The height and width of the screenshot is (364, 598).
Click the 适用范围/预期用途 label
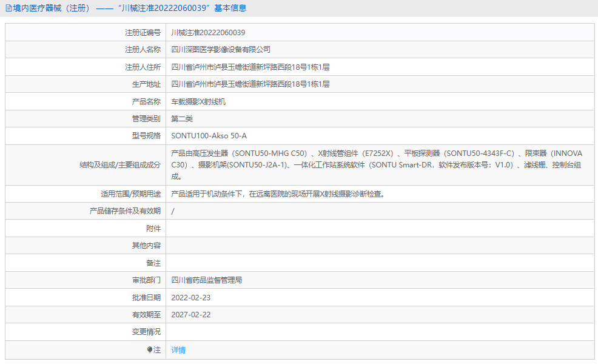pyautogui.click(x=131, y=194)
